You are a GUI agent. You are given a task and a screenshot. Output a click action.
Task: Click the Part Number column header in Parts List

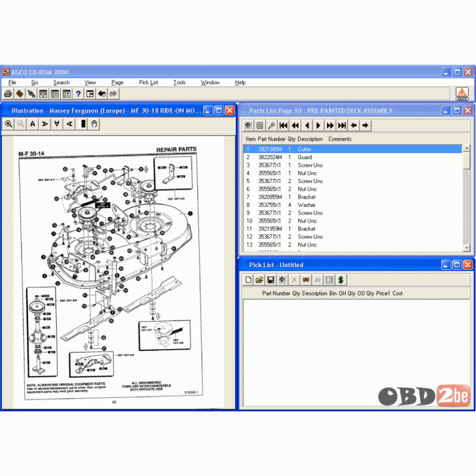click(272, 139)
